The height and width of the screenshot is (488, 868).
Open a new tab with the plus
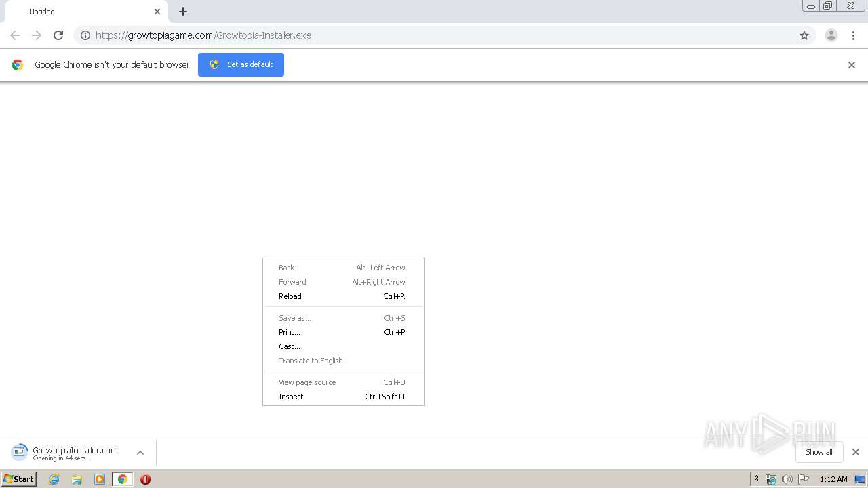(x=183, y=12)
